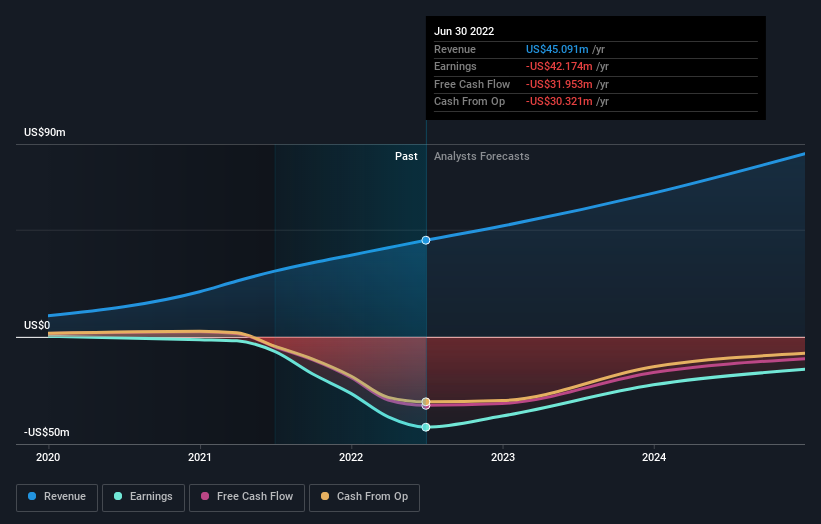This screenshot has height=524, width=821.
Task: Click the -US$30.321m cash from op value
Action: (x=559, y=102)
